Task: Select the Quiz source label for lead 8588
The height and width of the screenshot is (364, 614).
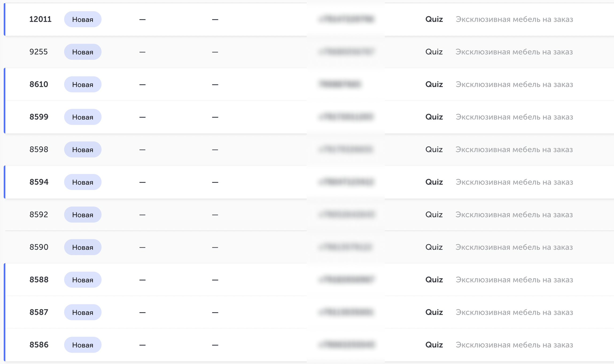Action: [x=434, y=280]
